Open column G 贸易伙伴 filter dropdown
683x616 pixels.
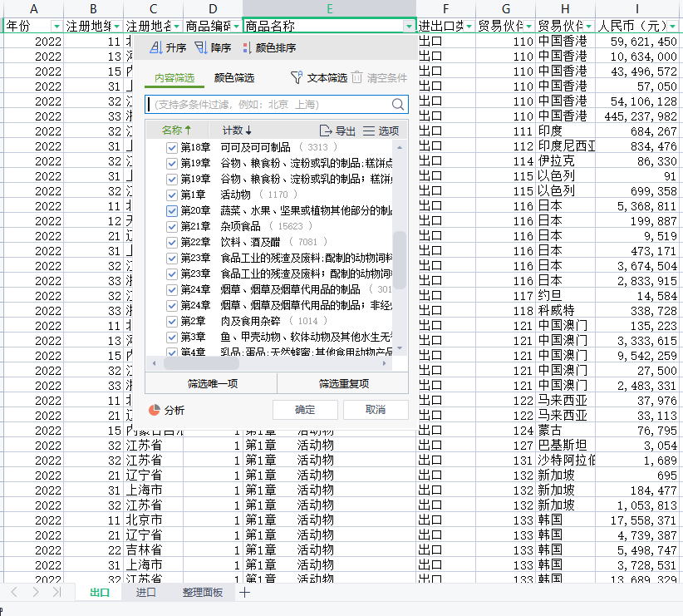[528, 27]
